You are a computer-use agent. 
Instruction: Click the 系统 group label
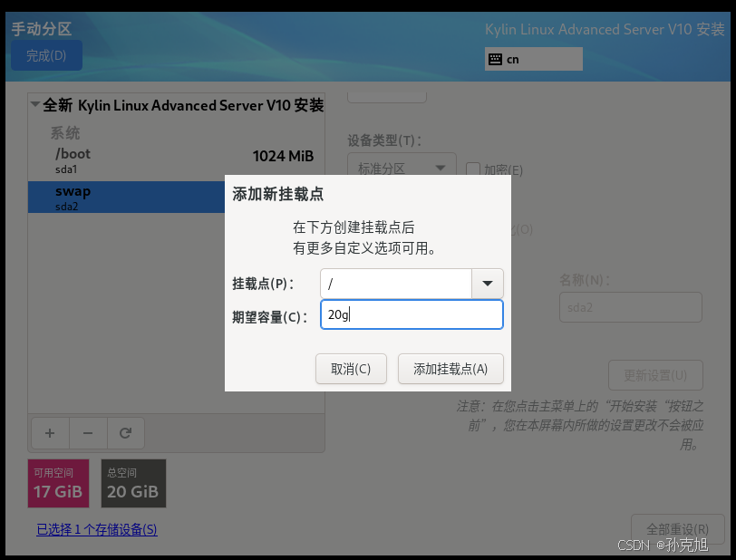(x=65, y=133)
